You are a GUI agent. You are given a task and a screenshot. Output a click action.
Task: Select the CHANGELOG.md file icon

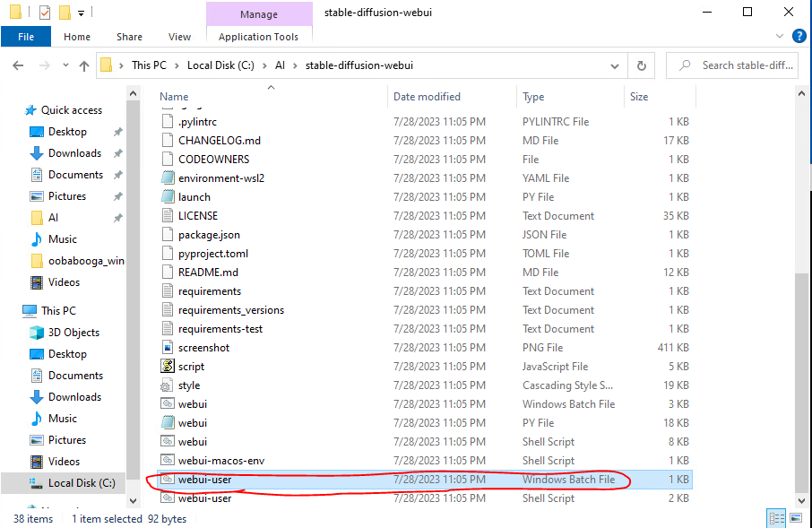pos(168,141)
